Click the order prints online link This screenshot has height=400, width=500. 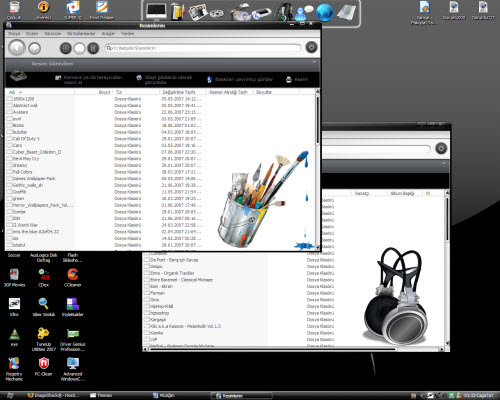pos(240,79)
